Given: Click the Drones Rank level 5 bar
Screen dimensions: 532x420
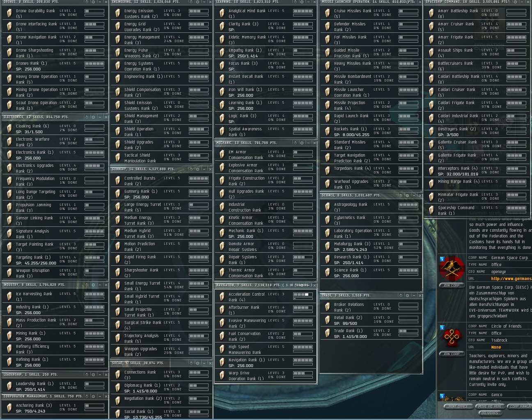Looking at the screenshot, I should click(x=94, y=64).
